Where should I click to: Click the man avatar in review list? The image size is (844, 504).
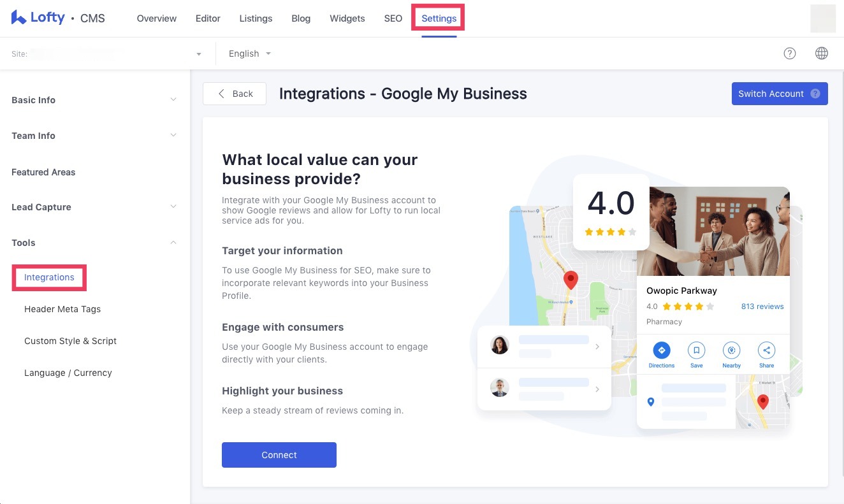tap(500, 387)
